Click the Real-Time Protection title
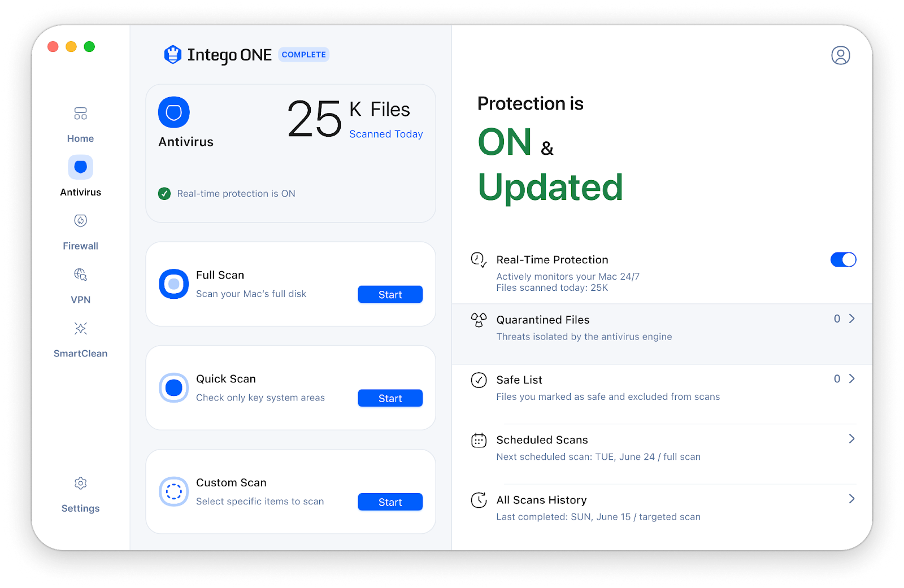The height and width of the screenshot is (588, 904). [x=552, y=260]
